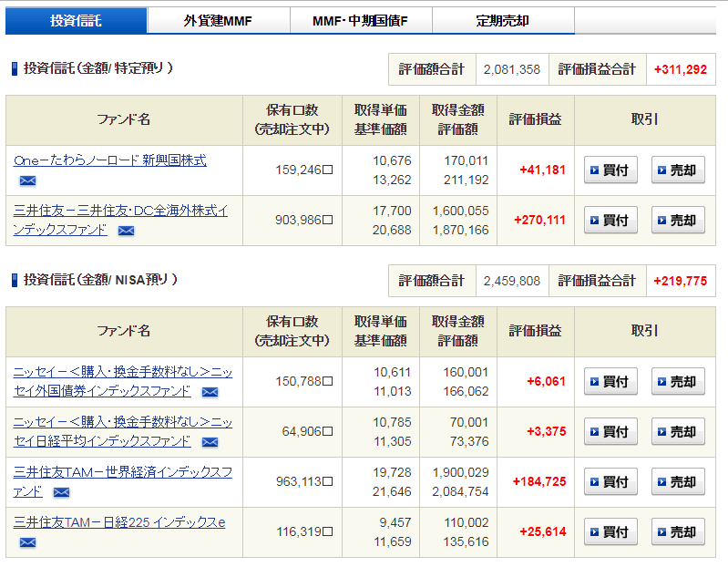This screenshot has height=567, width=728.
Task: Select the gain value +41,181
Action: (542, 170)
